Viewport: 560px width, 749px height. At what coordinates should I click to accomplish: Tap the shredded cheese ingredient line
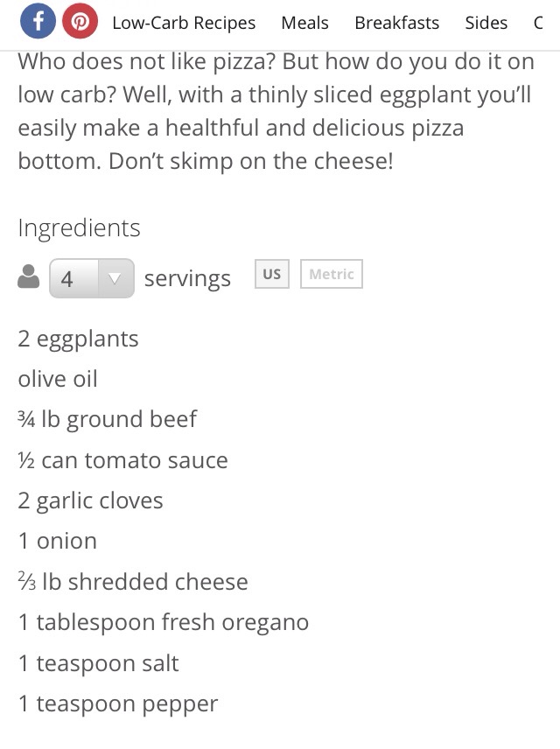coord(133,582)
